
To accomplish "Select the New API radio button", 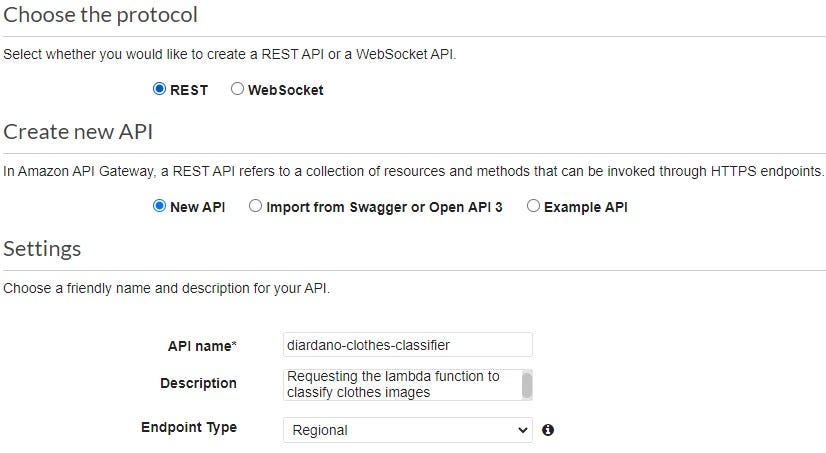I will point(159,207).
